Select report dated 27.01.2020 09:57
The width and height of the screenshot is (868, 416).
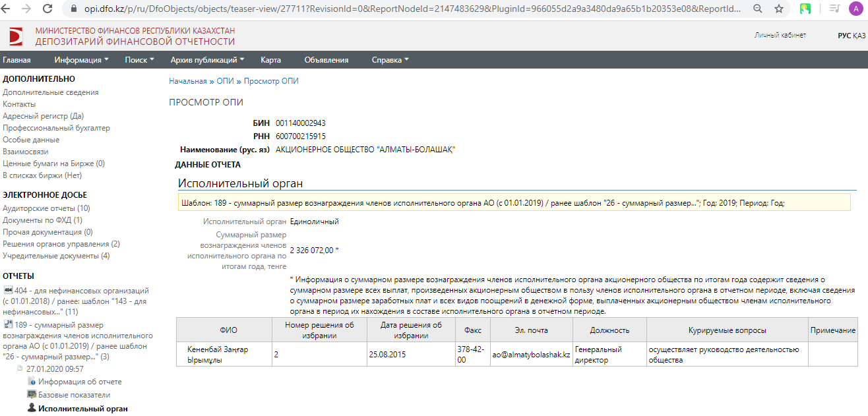[55, 369]
